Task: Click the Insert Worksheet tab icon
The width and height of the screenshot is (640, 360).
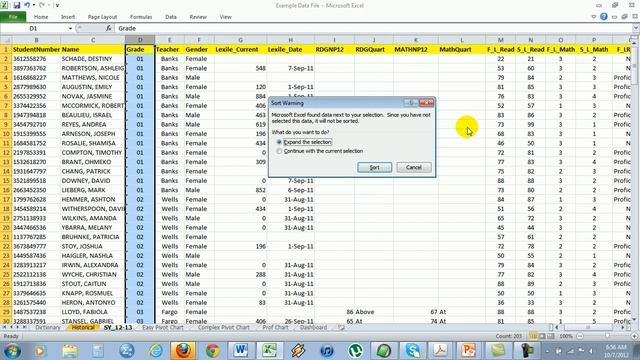Action: pos(341,327)
